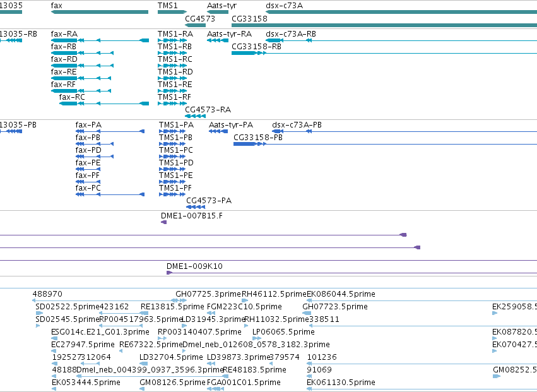
Task: Click the RH11032.5prime EST label
Action: point(277,319)
